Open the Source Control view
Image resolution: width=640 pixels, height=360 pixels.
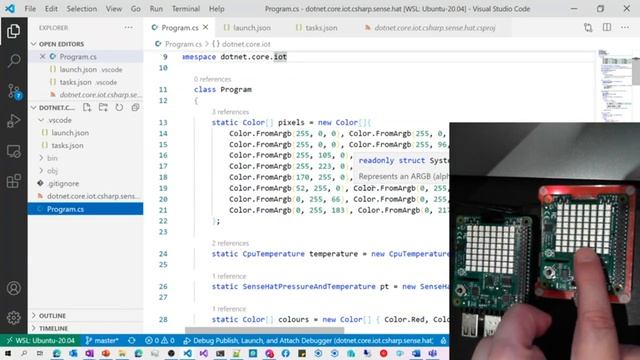[13, 91]
